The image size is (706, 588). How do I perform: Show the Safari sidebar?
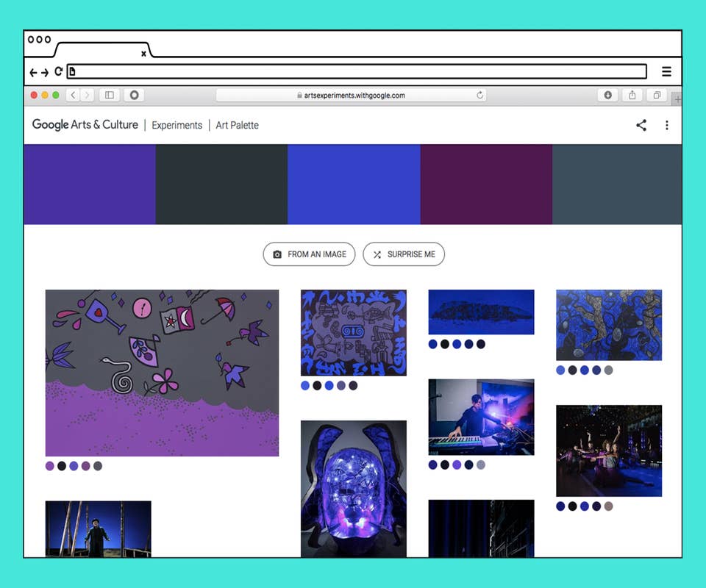pos(110,95)
